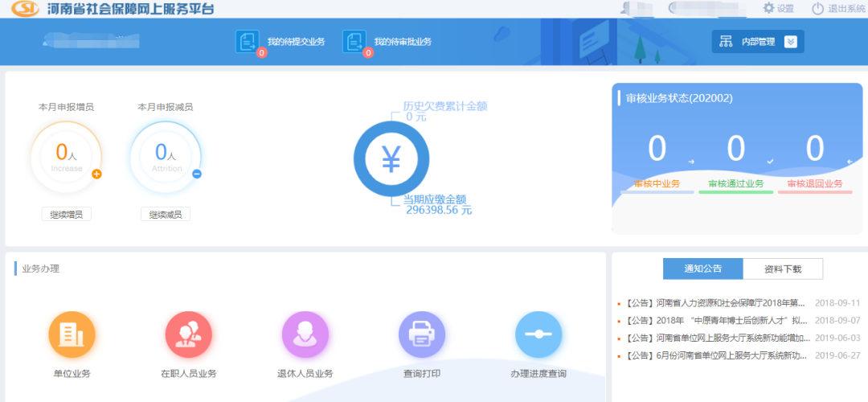Click the 内部管理 menu label
This screenshot has height=402, width=868.
point(759,42)
